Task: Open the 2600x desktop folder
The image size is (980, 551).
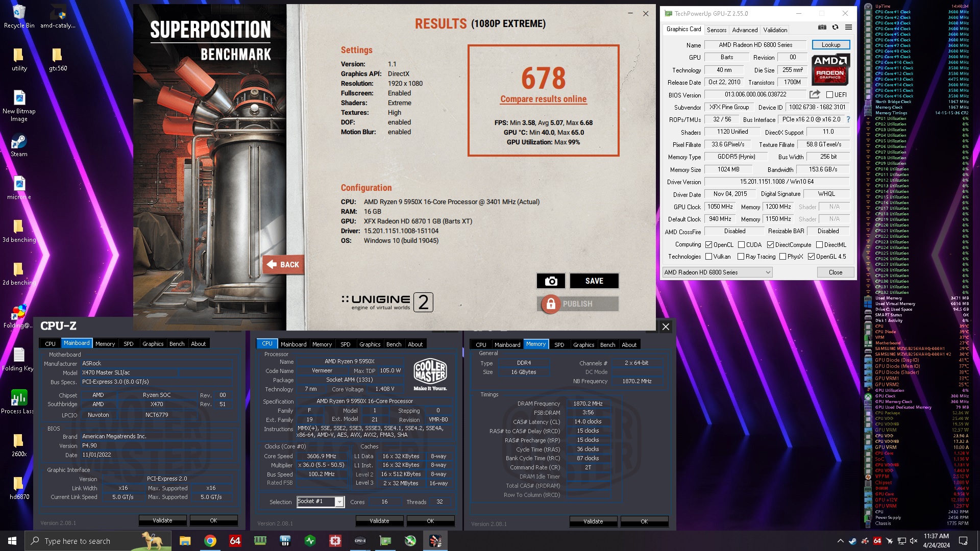Action: 19,445
